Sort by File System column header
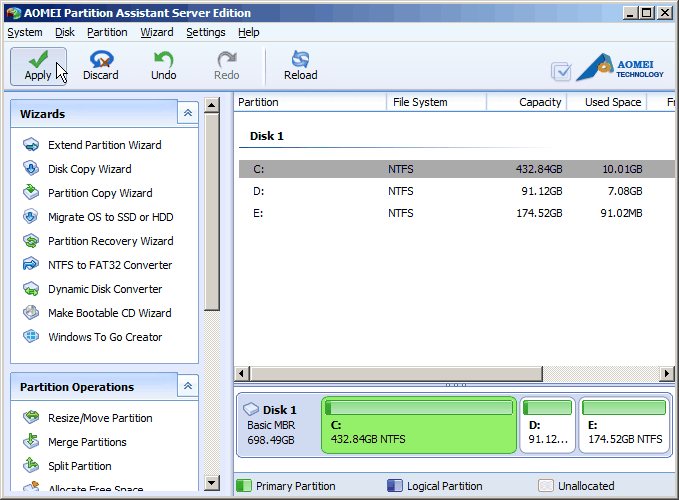This screenshot has height=500, width=679. [x=436, y=102]
